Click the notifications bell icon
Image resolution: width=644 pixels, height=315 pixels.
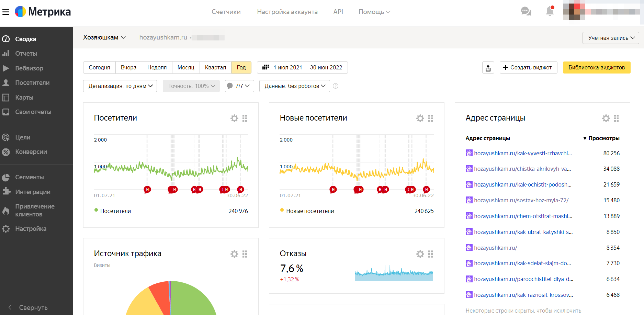(550, 12)
